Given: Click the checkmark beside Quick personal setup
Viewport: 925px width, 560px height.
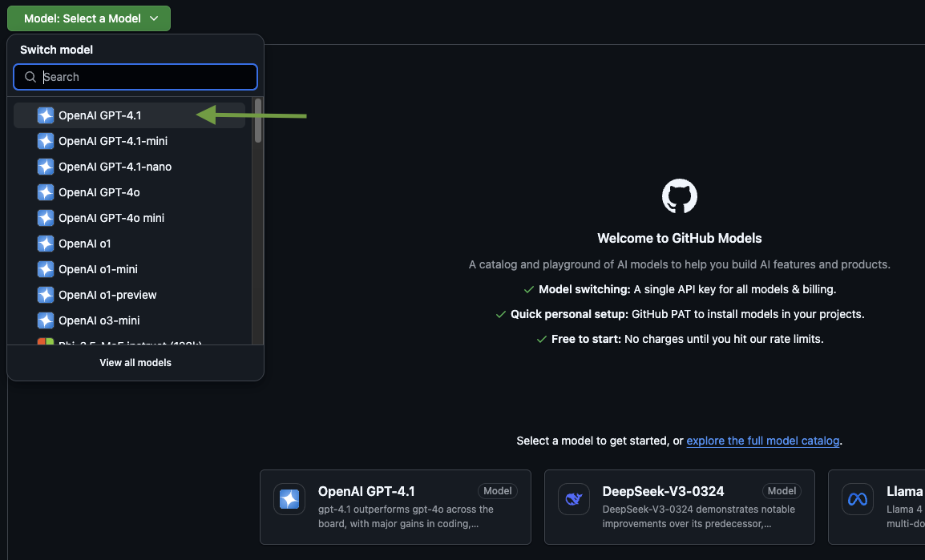Looking at the screenshot, I should point(501,314).
